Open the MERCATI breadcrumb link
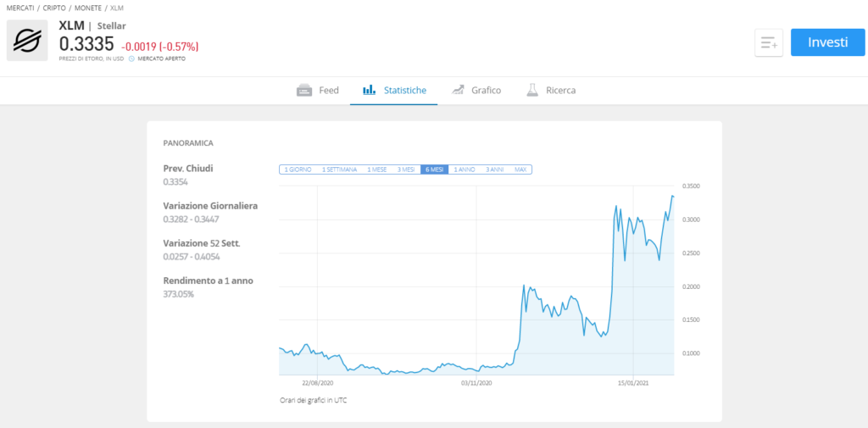 pos(19,8)
